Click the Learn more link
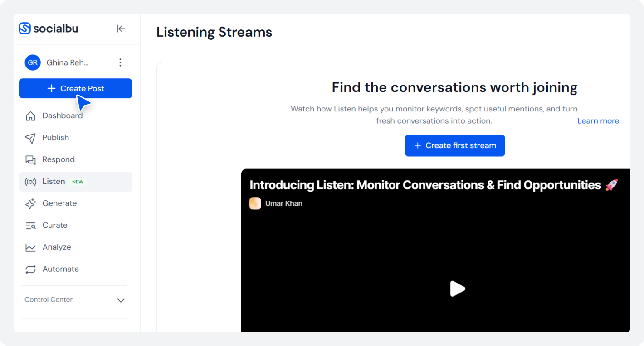This screenshot has width=644, height=346. coord(598,121)
